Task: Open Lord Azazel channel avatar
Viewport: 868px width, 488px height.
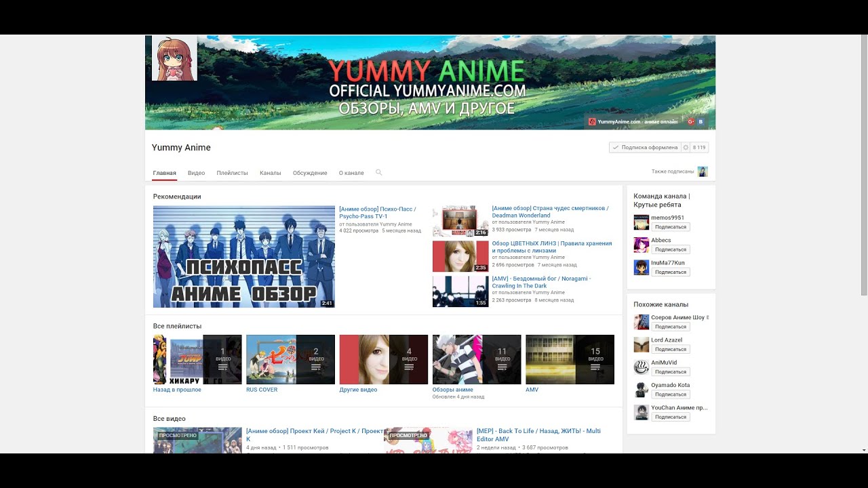Action: click(641, 344)
